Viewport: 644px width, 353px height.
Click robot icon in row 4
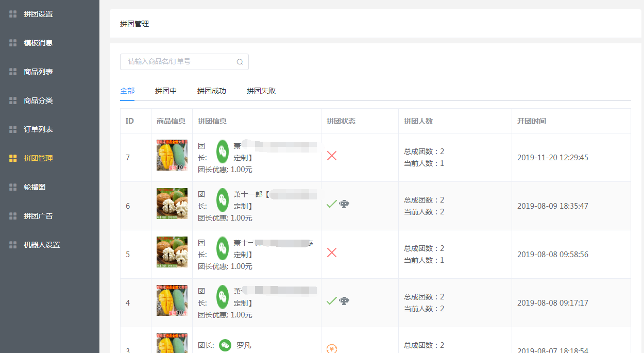344,301
